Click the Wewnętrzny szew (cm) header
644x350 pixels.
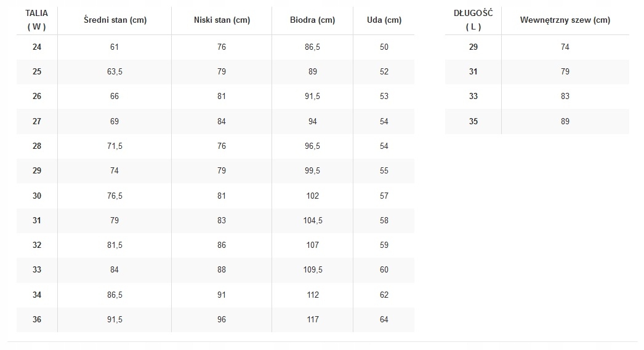[x=565, y=20]
